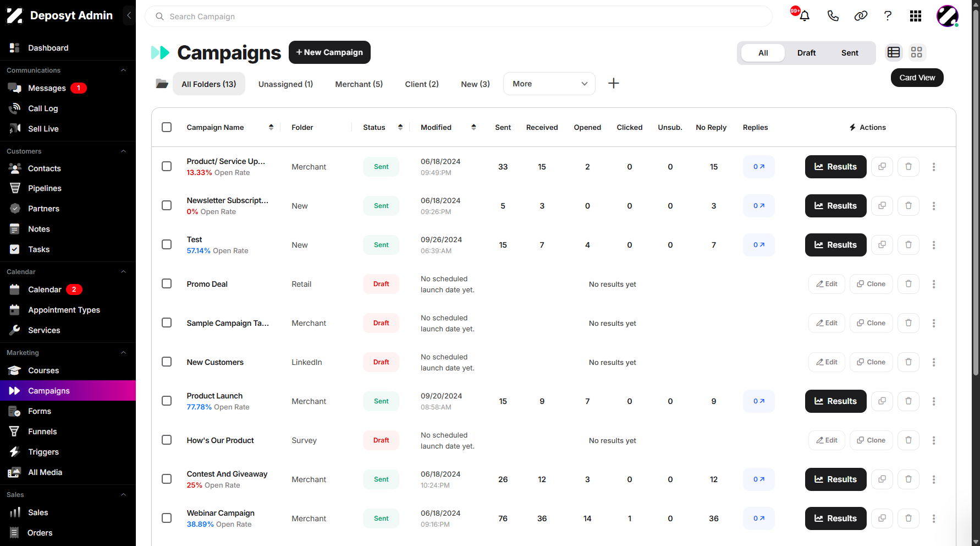Open more options for Webinar Campaign
Screen dimensions: 980x546
pos(934,518)
